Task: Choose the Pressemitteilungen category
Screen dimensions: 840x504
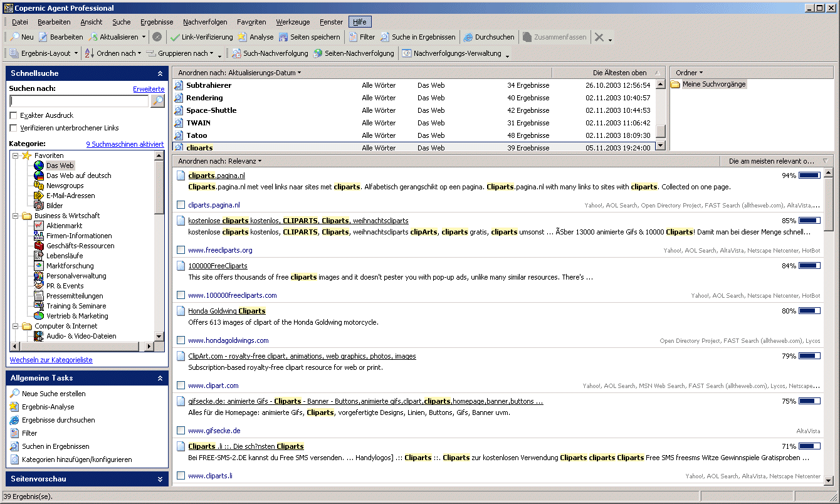Action: point(75,296)
